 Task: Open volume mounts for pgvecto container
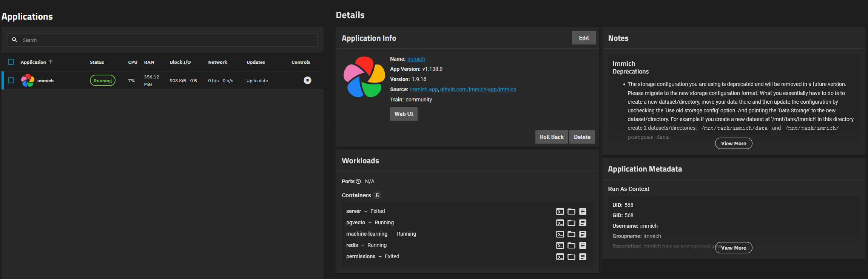pyautogui.click(x=571, y=223)
